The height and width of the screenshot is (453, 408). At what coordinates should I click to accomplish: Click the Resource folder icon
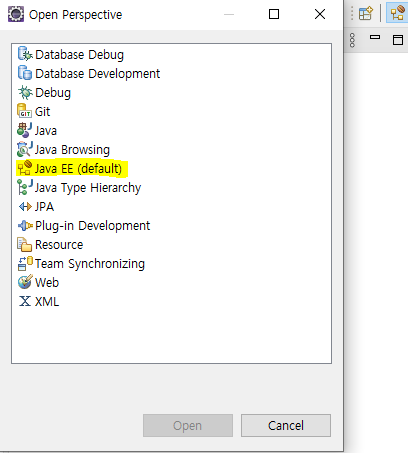24,245
